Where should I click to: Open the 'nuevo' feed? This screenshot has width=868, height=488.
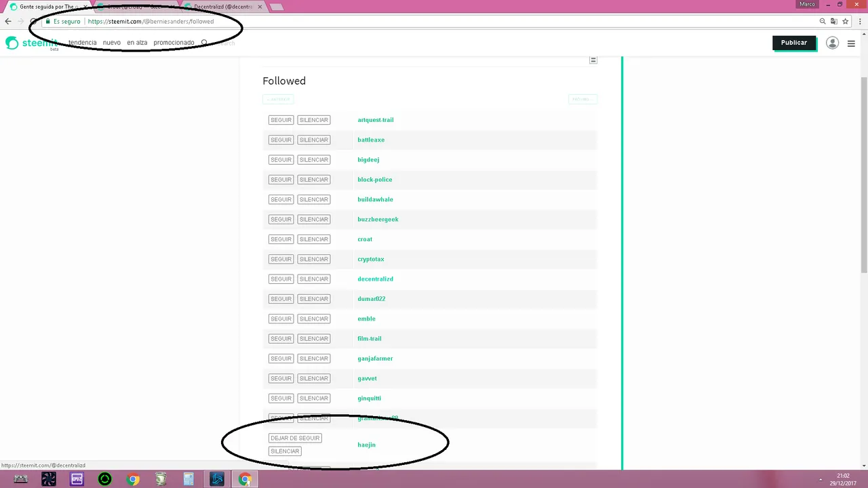coord(112,43)
